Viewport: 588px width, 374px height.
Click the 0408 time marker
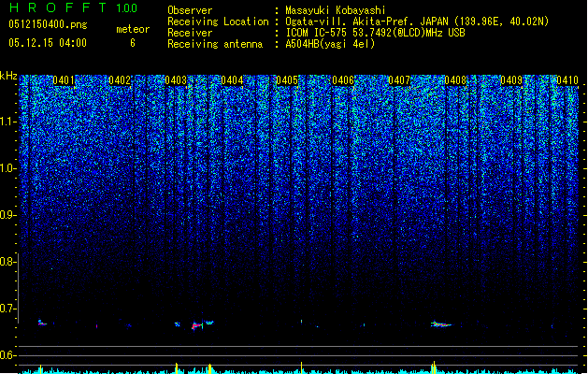pos(455,80)
